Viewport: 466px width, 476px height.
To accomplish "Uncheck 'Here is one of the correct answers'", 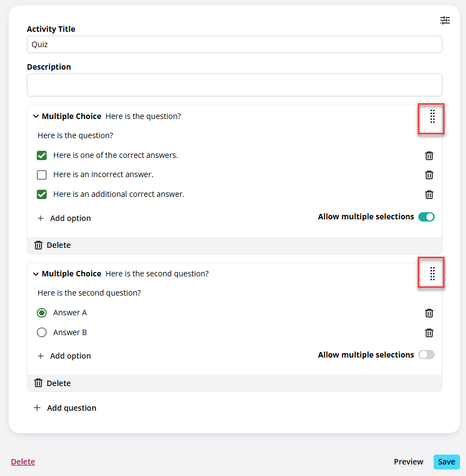I will pyautogui.click(x=42, y=155).
